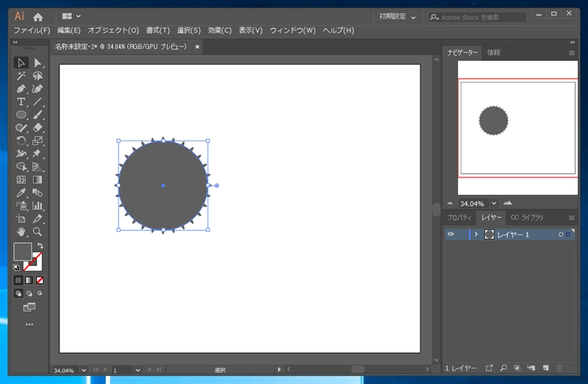Set paint type to Color
Image resolution: width=588 pixels, height=384 pixels.
pos(18,280)
